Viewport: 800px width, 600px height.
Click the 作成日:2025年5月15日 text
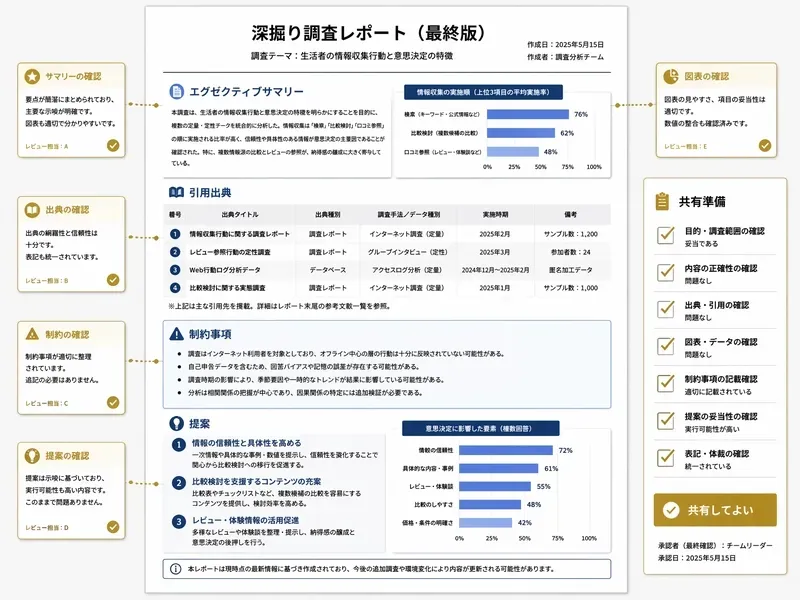565,44
